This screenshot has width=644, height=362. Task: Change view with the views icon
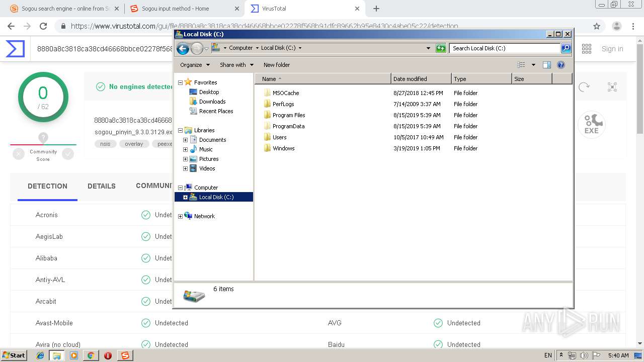[521, 65]
